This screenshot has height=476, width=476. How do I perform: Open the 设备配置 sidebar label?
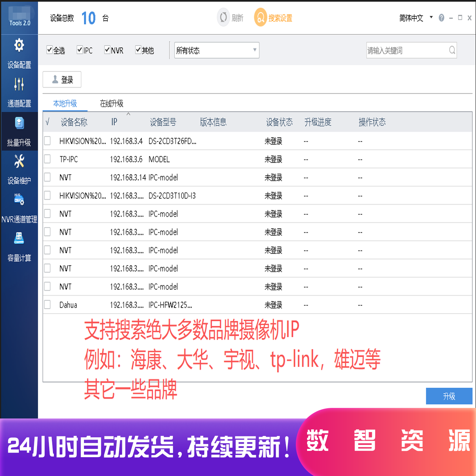(x=19, y=65)
